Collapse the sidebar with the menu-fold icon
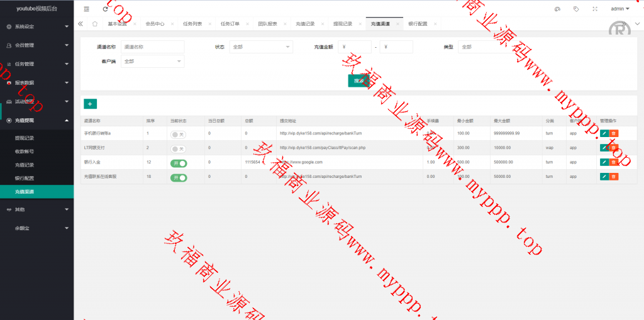Viewport: 644px width, 320px height. tap(86, 9)
